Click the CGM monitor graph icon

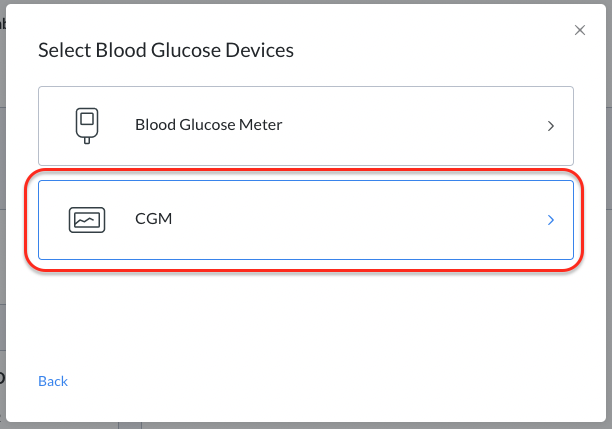point(86,219)
